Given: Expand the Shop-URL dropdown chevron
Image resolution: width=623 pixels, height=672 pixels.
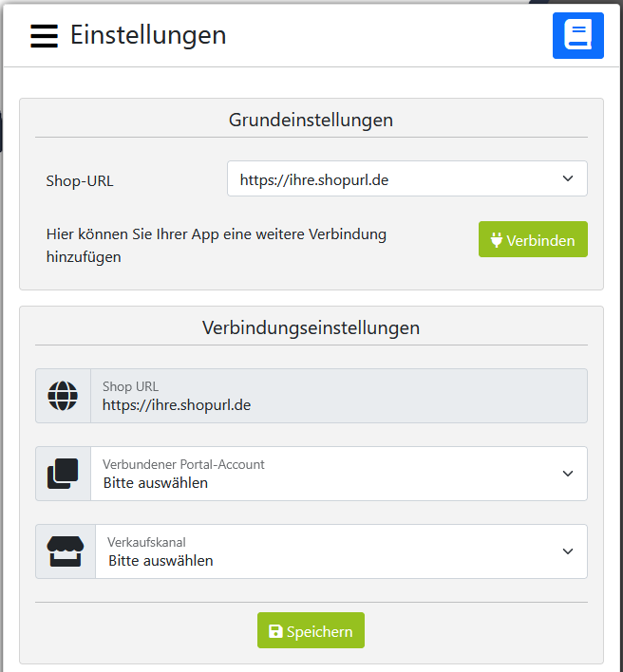Looking at the screenshot, I should pyautogui.click(x=568, y=178).
